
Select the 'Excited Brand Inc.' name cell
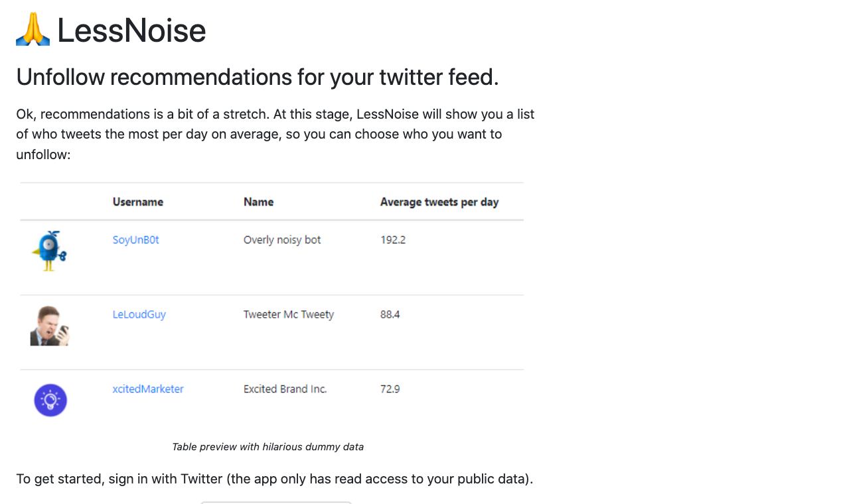click(x=285, y=389)
